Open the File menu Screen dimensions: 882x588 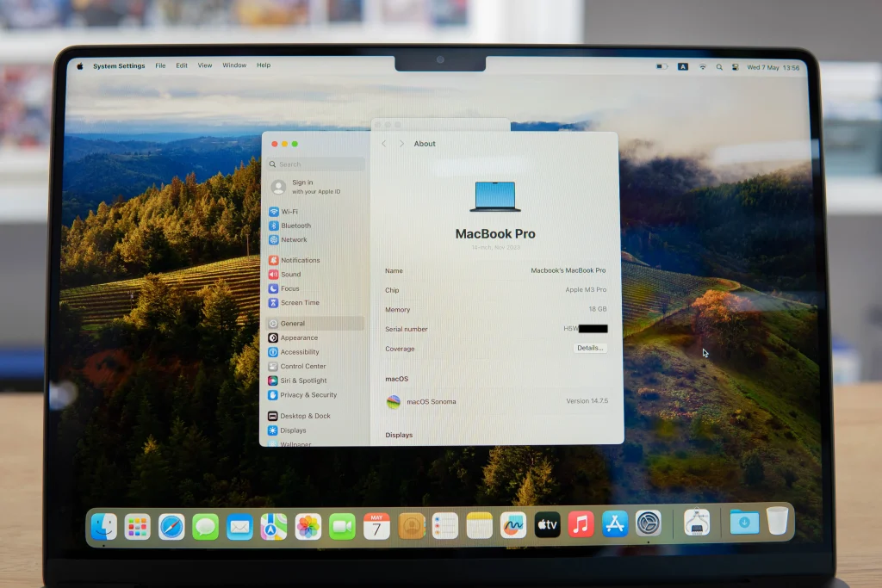[x=160, y=65]
